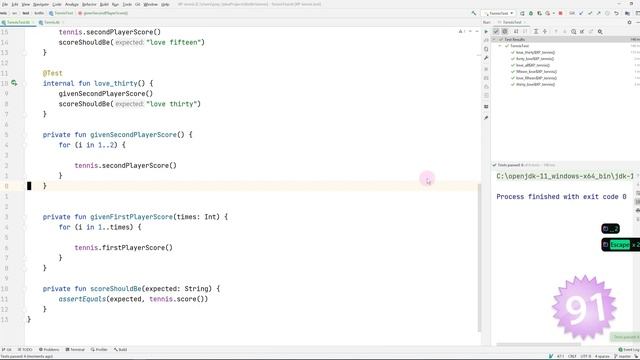Click UTF-8 encoding in status bar
The width and height of the screenshot is (640, 360).
pyautogui.click(x=585, y=356)
